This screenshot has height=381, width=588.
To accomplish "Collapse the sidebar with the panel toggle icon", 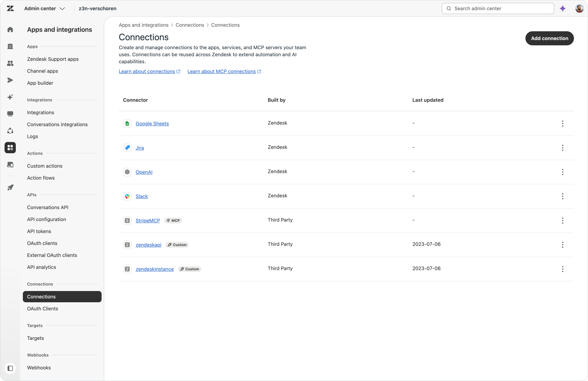I will 10,368.
